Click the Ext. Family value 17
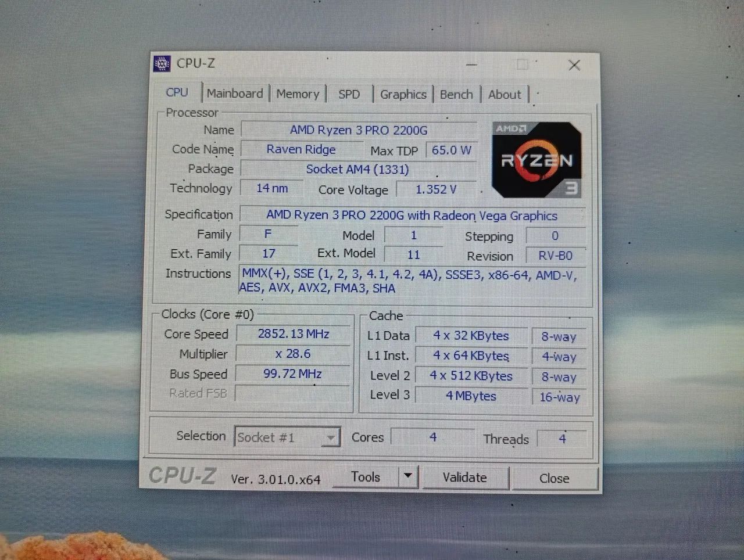The height and width of the screenshot is (560, 744). tap(268, 253)
